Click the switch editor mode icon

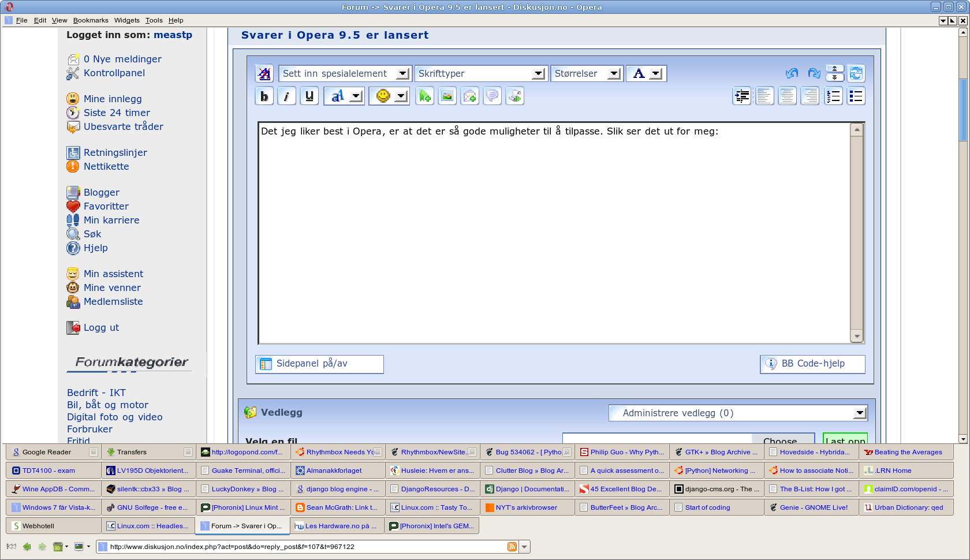[856, 73]
